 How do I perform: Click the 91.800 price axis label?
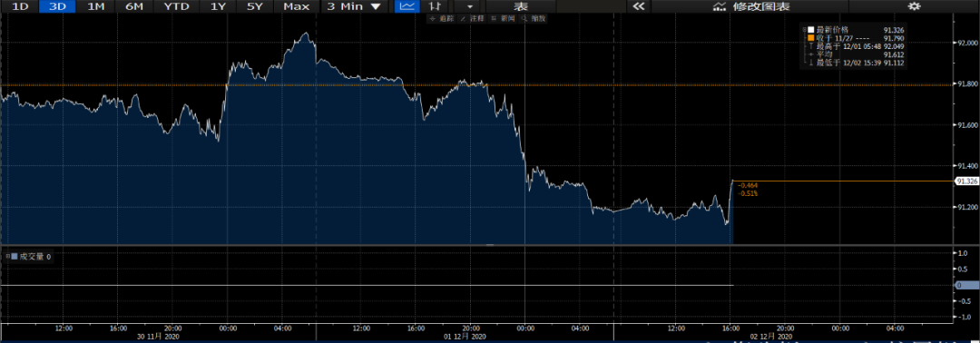coord(966,84)
